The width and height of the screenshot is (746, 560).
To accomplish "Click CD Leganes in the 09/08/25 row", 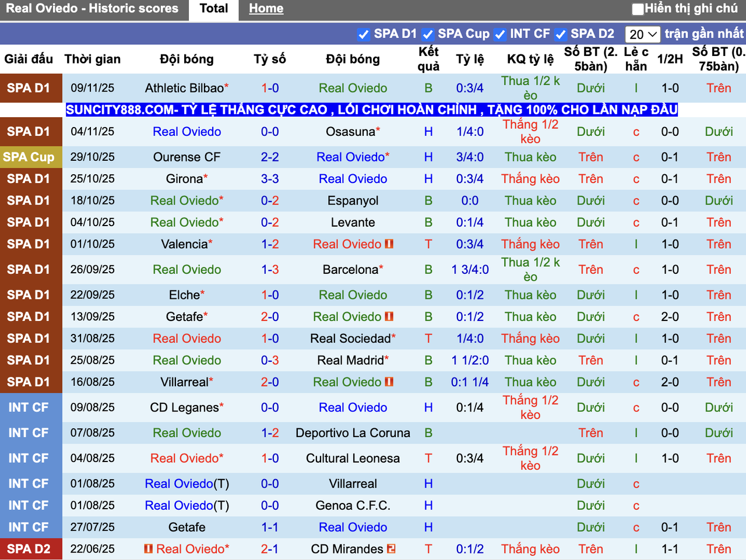I will point(184,407).
